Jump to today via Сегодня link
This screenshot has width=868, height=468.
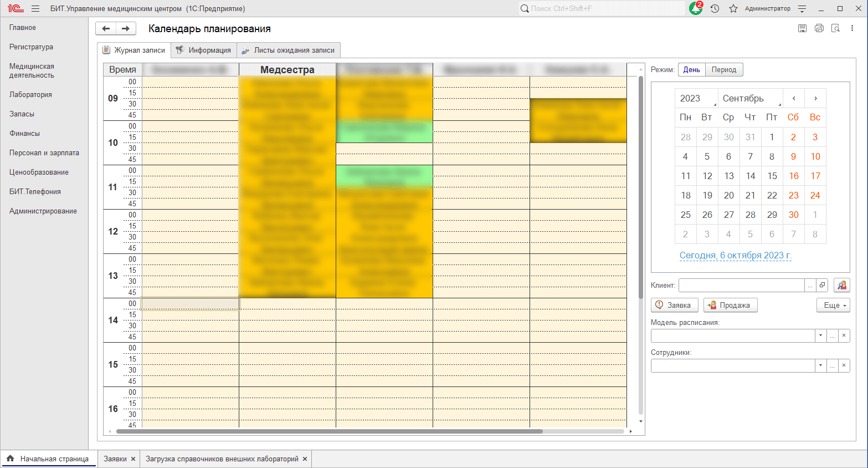point(735,255)
